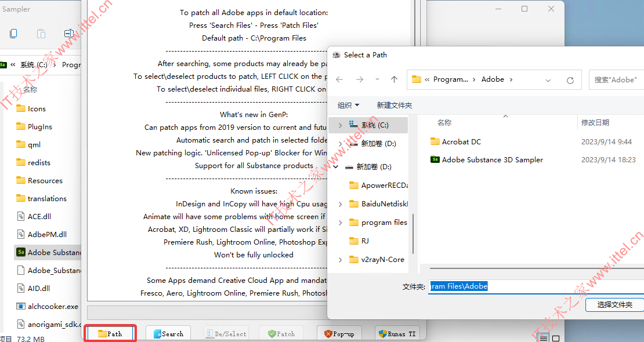
Task: Select the translations folder icon in Explorer
Action: pyautogui.click(x=20, y=198)
